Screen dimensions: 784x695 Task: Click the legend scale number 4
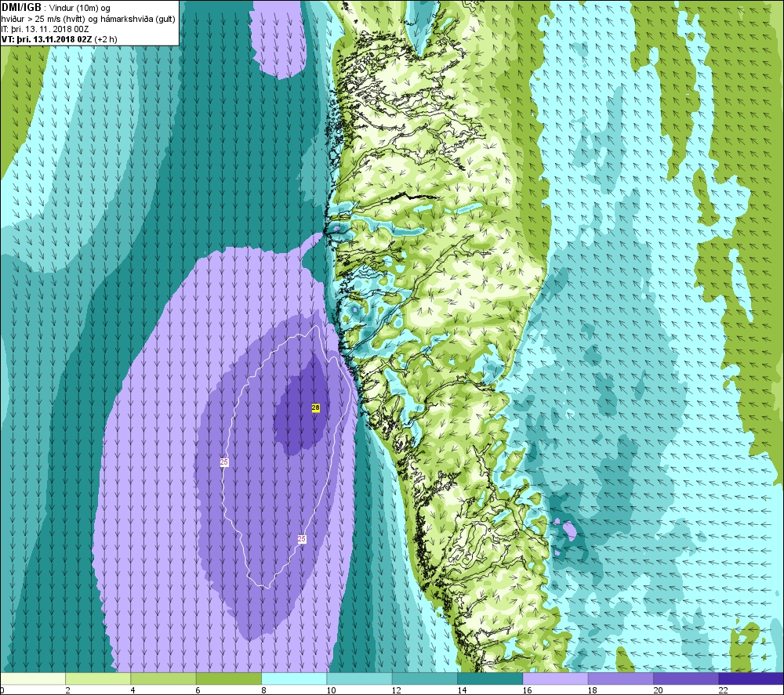click(x=133, y=690)
